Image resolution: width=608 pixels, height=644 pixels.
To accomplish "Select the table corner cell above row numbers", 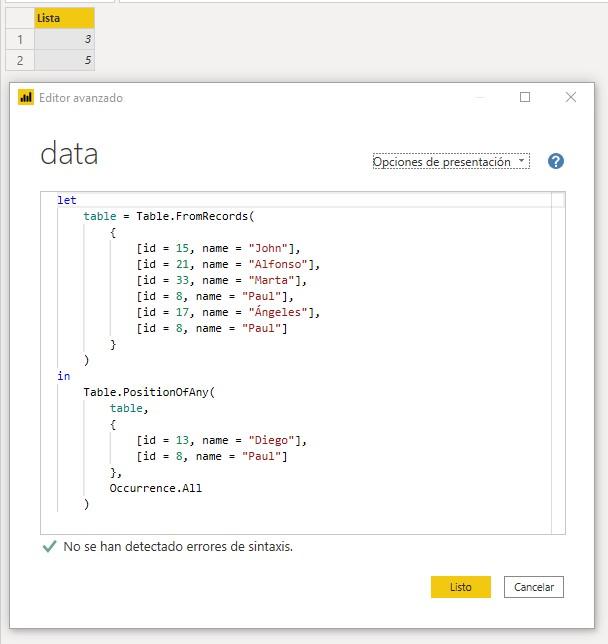I will point(19,18).
